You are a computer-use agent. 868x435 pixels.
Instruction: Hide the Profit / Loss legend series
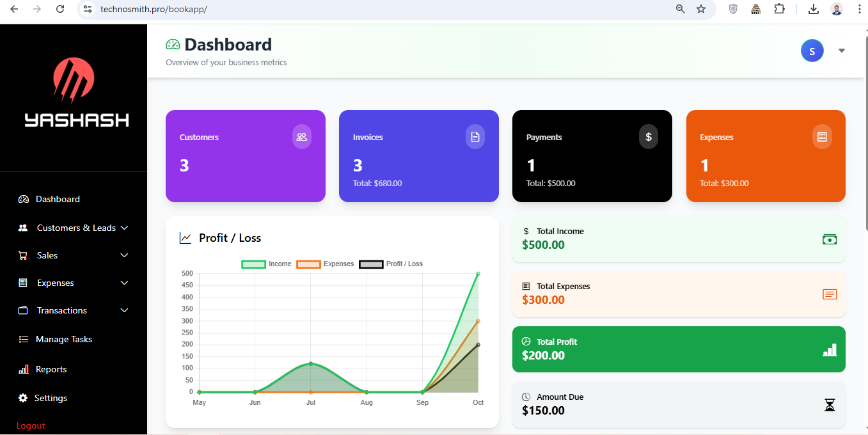point(391,264)
